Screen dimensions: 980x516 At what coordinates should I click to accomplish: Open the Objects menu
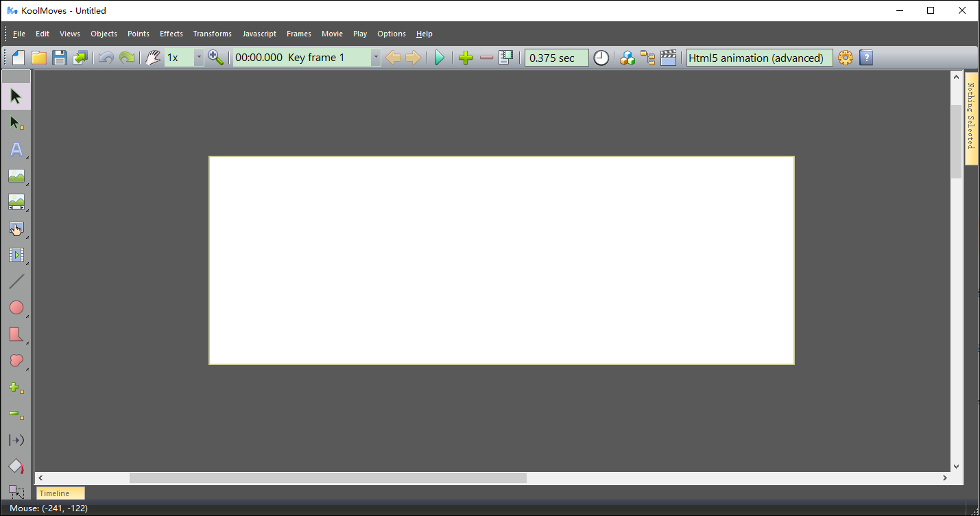104,34
